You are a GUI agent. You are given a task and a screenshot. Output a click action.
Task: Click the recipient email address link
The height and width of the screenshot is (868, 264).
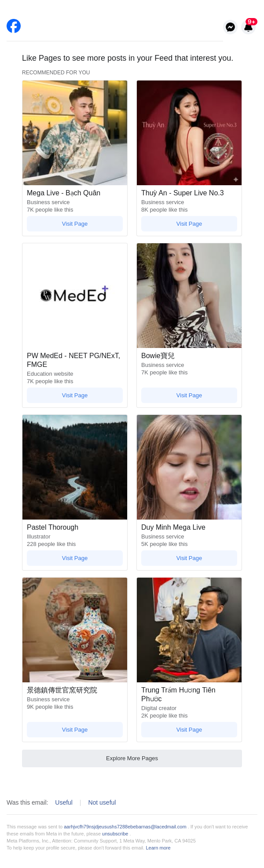pos(125,827)
